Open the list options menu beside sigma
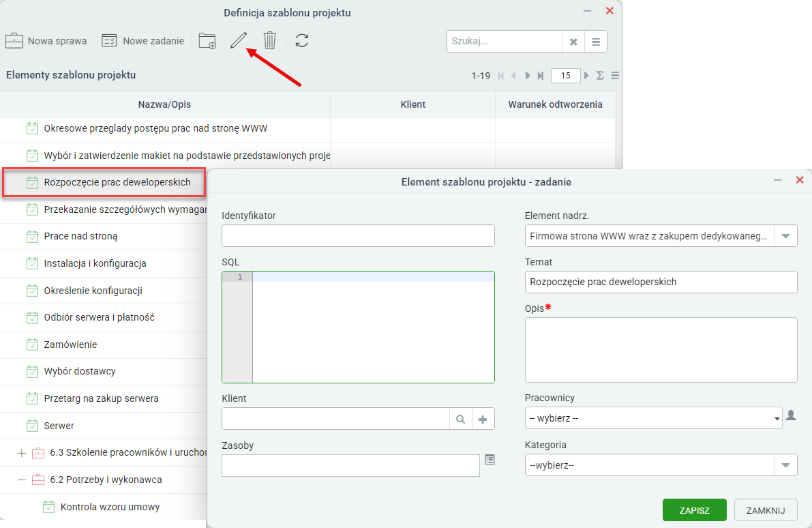 615,76
